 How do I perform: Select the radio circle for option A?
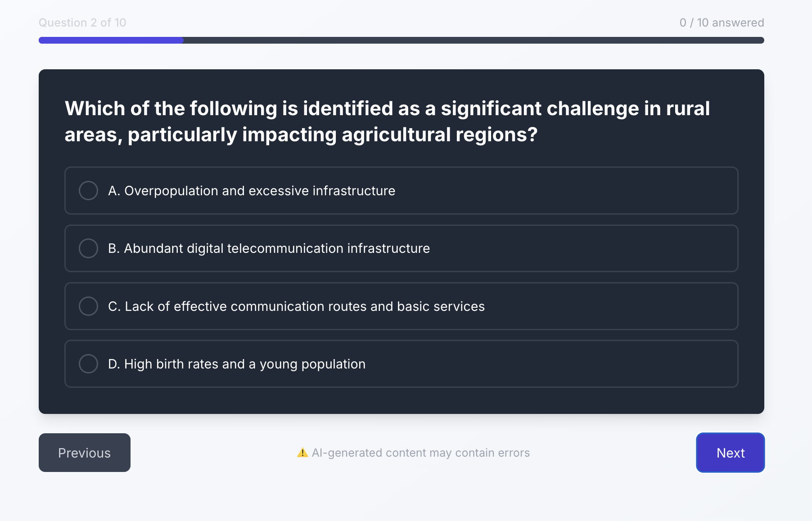click(x=88, y=191)
